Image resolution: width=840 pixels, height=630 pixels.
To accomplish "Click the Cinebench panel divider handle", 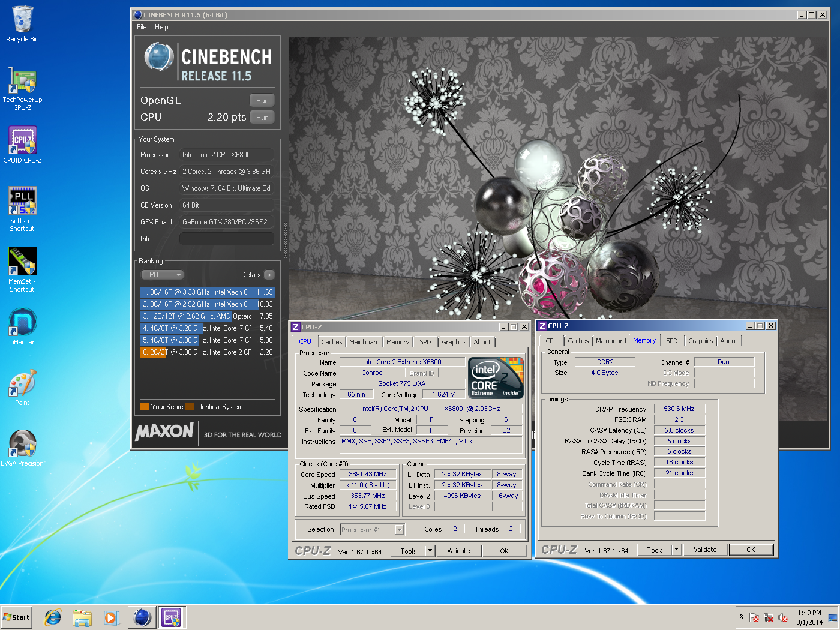I will click(x=286, y=240).
